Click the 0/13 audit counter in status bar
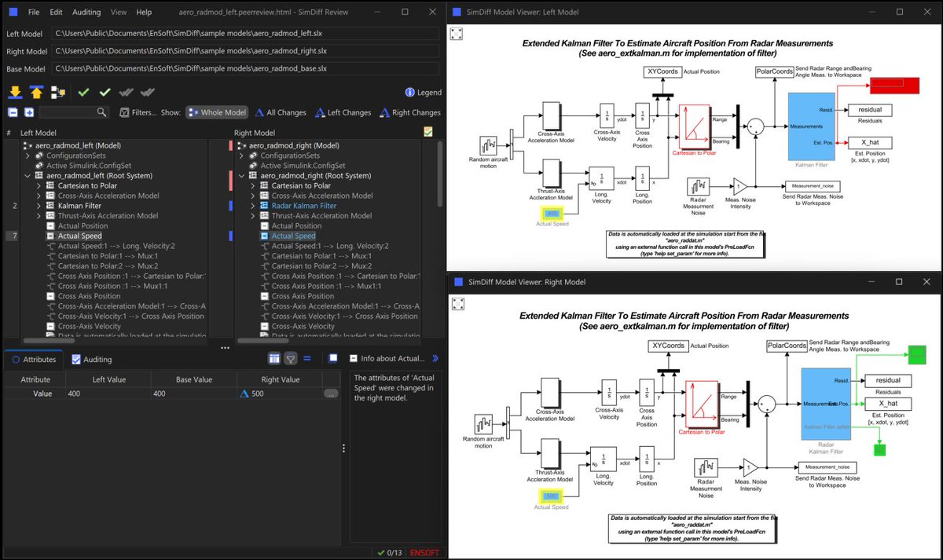The height and width of the screenshot is (560, 943). tap(390, 553)
